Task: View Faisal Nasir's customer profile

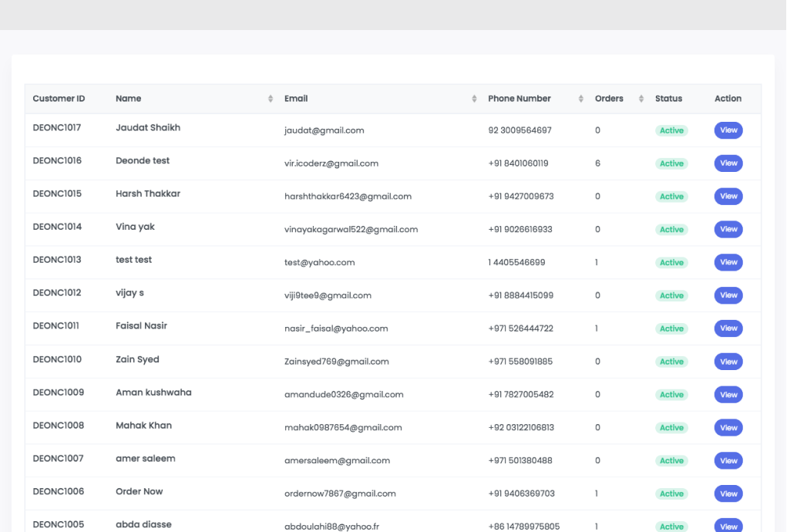Action: pyautogui.click(x=728, y=328)
